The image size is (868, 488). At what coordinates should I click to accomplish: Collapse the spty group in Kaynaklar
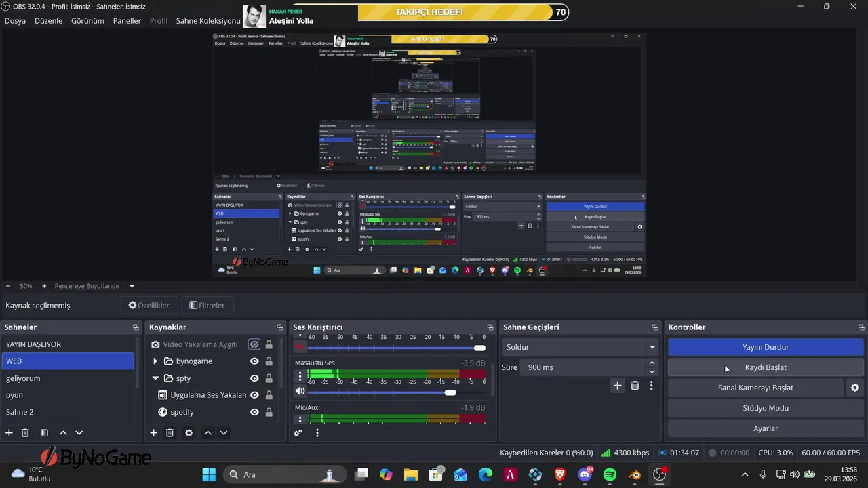click(155, 378)
